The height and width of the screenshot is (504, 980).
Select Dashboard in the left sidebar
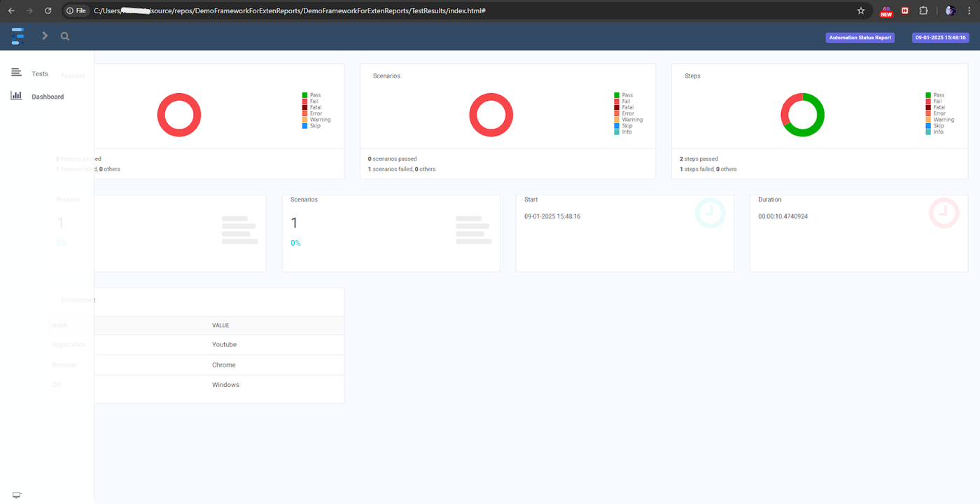click(x=48, y=97)
